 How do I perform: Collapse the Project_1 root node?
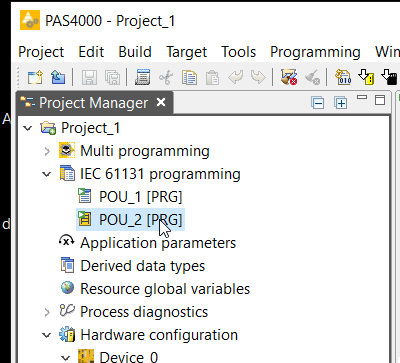click(x=28, y=128)
